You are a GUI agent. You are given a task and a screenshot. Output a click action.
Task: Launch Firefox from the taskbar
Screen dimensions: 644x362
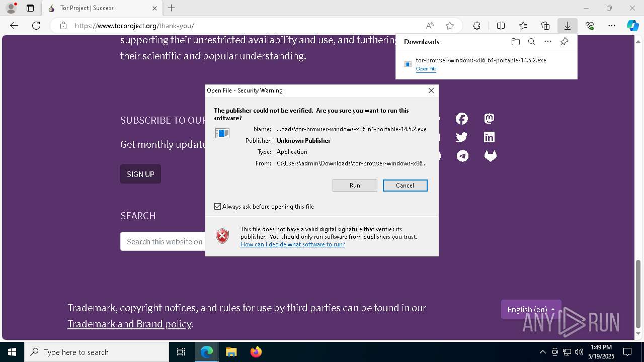pos(256,352)
